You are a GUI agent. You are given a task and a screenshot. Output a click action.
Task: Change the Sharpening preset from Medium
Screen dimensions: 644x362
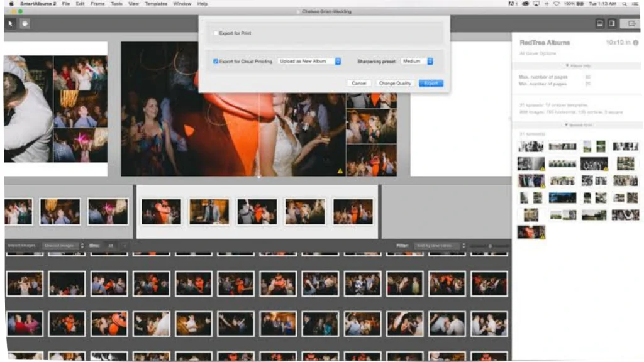coord(418,62)
